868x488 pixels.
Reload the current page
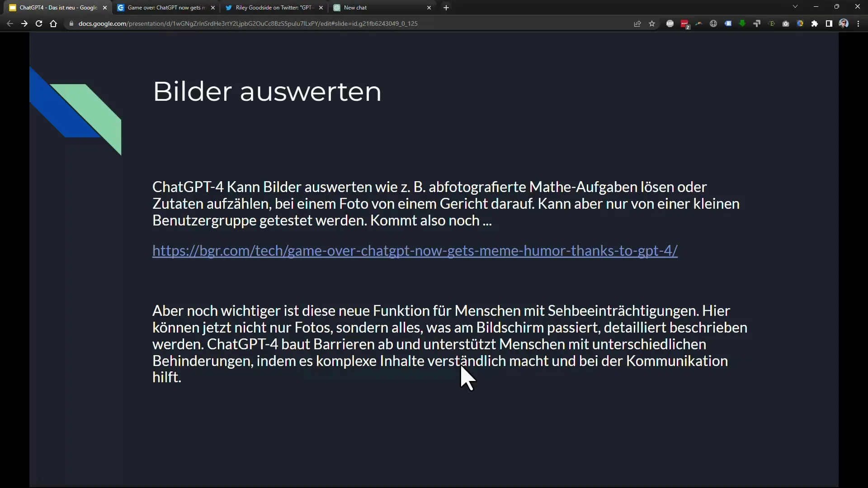[39, 23]
